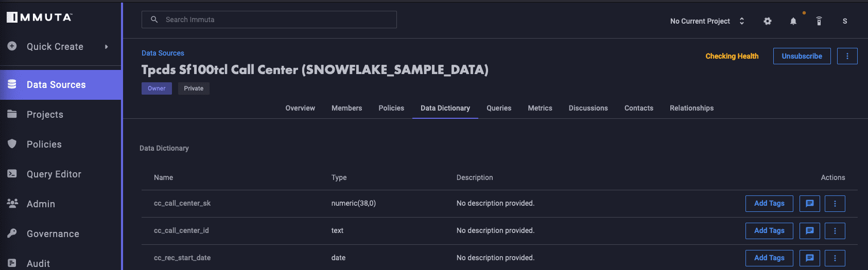Open the data source more options menu
The height and width of the screenshot is (270, 868).
click(x=847, y=56)
